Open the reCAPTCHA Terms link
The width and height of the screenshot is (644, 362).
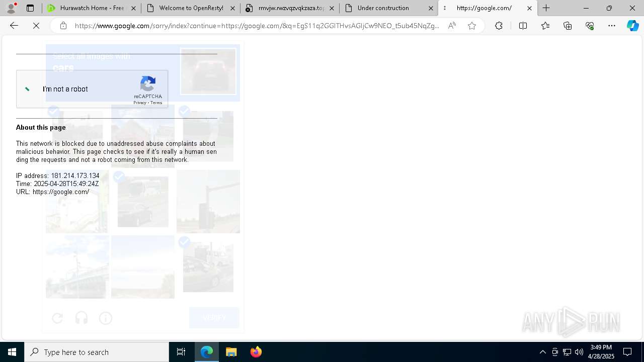(x=156, y=103)
